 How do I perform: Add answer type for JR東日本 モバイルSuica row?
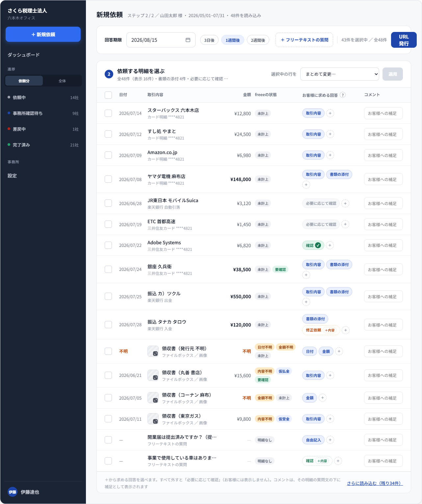pyautogui.click(x=345, y=203)
